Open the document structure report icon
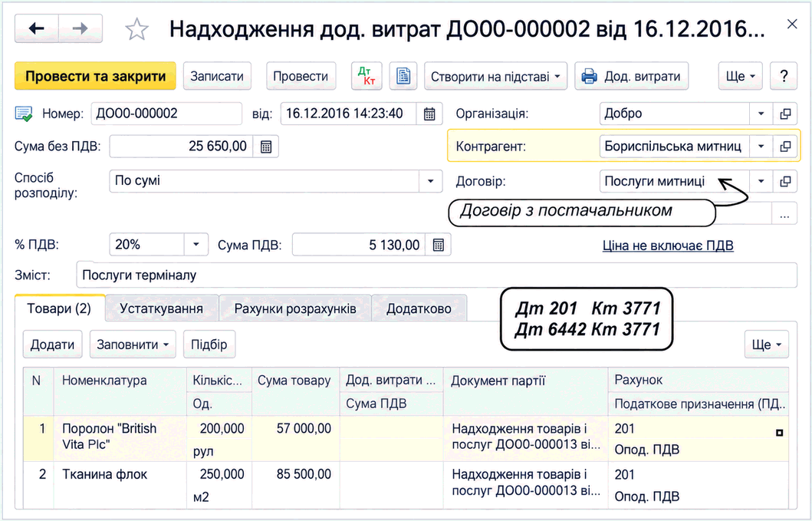The image size is (812, 521). tap(403, 76)
